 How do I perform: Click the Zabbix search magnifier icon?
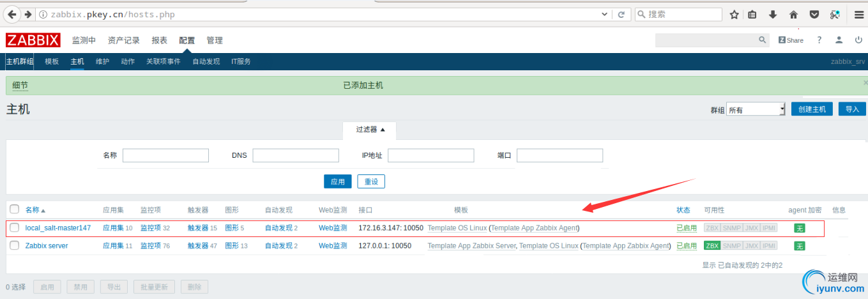click(x=762, y=40)
